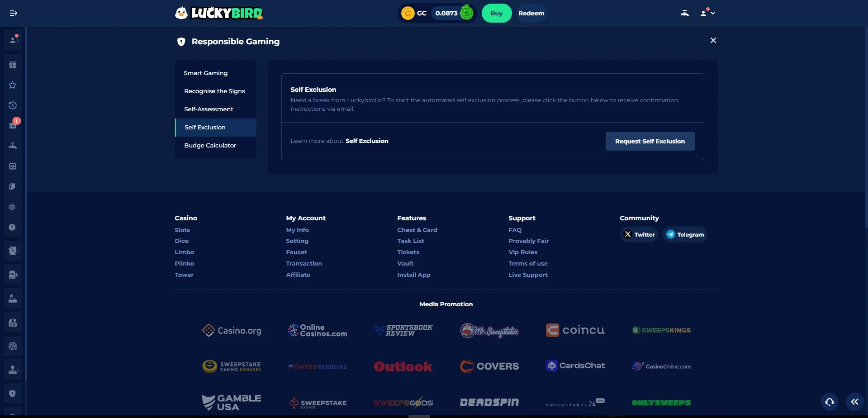Open the GC currency selector dropdown
This screenshot has height=418, width=868.
click(414, 13)
